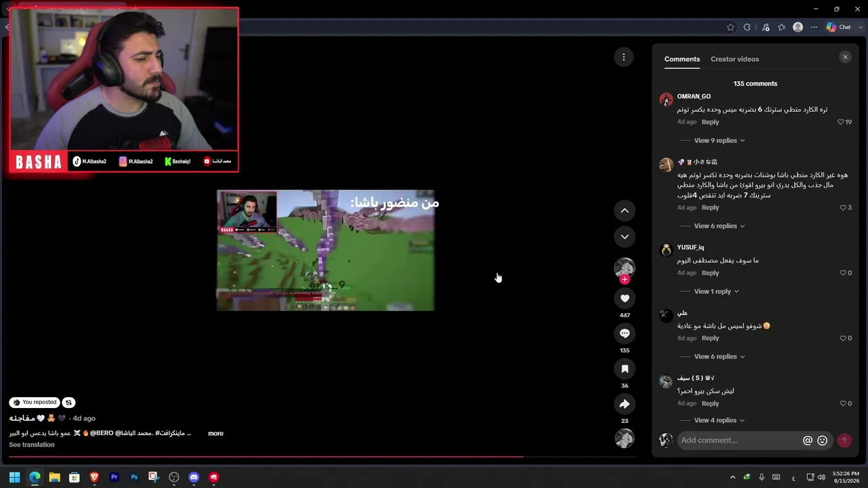This screenshot has height=488, width=868.
Task: Switch to the Creator videos tab
Action: pos(735,59)
